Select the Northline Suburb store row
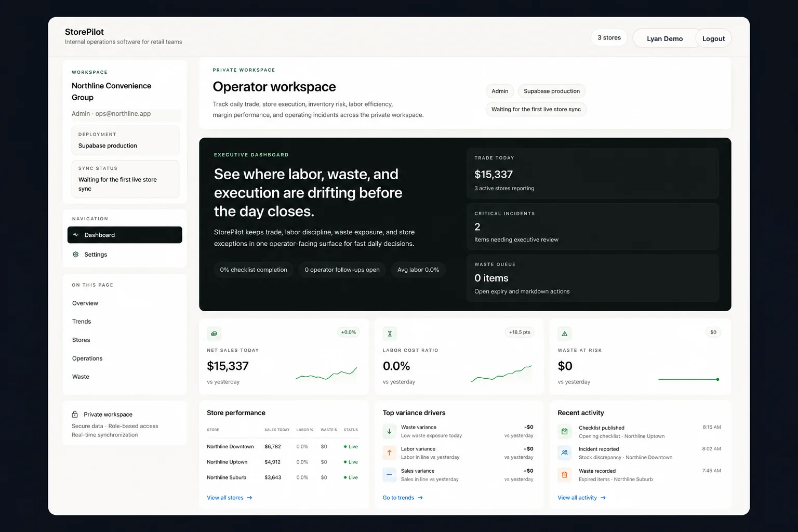 [283, 477]
